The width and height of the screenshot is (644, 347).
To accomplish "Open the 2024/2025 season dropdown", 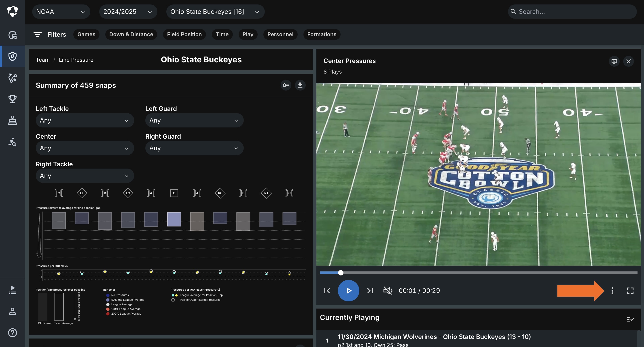I will pos(128,12).
